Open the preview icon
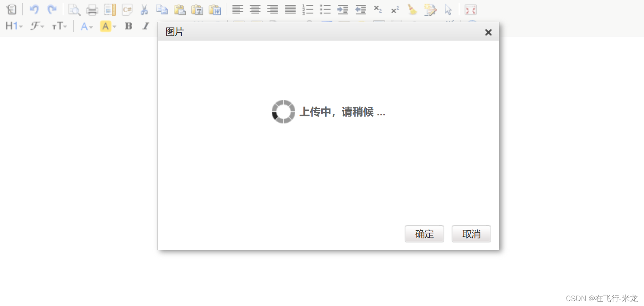 [74, 9]
